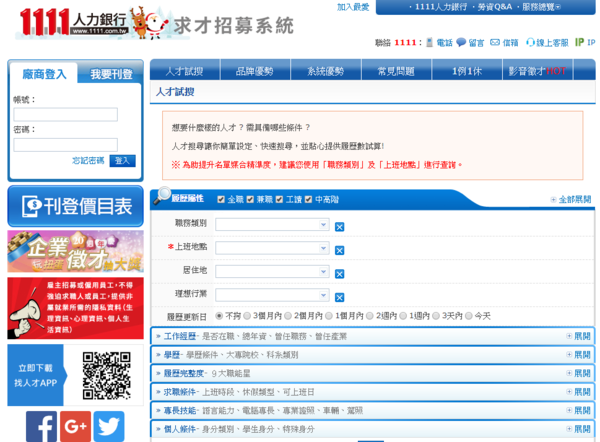Click the 線上客服 headset icon
Viewport: 600px width, 442px height.
(531, 43)
